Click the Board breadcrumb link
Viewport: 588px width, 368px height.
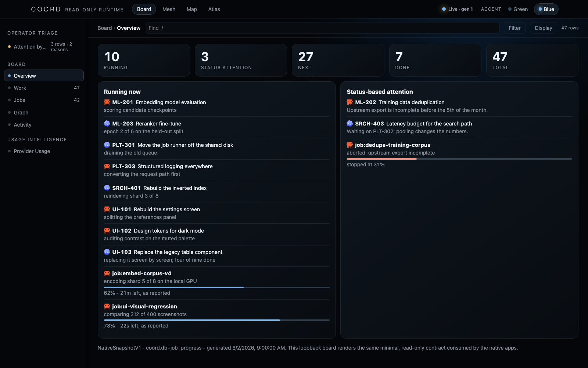point(105,28)
